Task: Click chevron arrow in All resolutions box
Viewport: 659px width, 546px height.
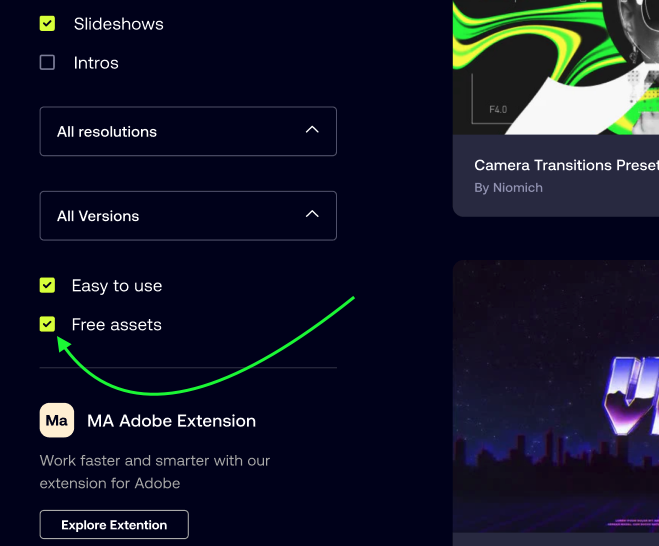Action: [x=312, y=130]
